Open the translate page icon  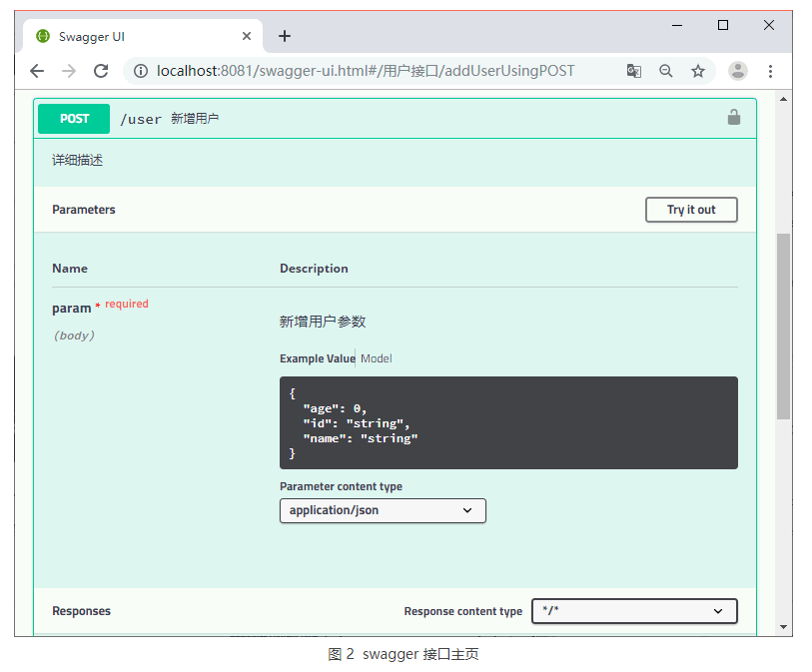[x=634, y=71]
